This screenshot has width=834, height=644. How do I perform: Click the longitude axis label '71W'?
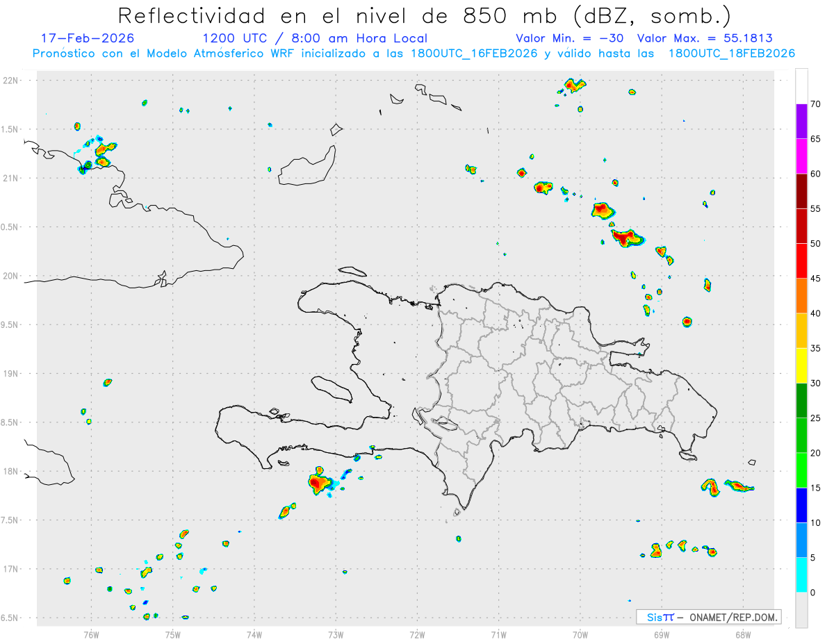(x=498, y=634)
